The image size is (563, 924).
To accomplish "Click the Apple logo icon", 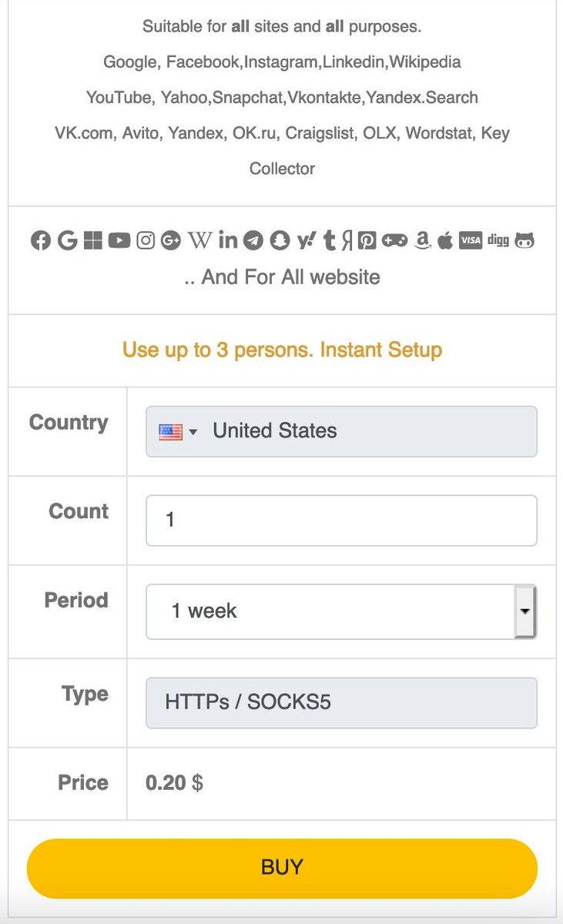I will pyautogui.click(x=445, y=241).
